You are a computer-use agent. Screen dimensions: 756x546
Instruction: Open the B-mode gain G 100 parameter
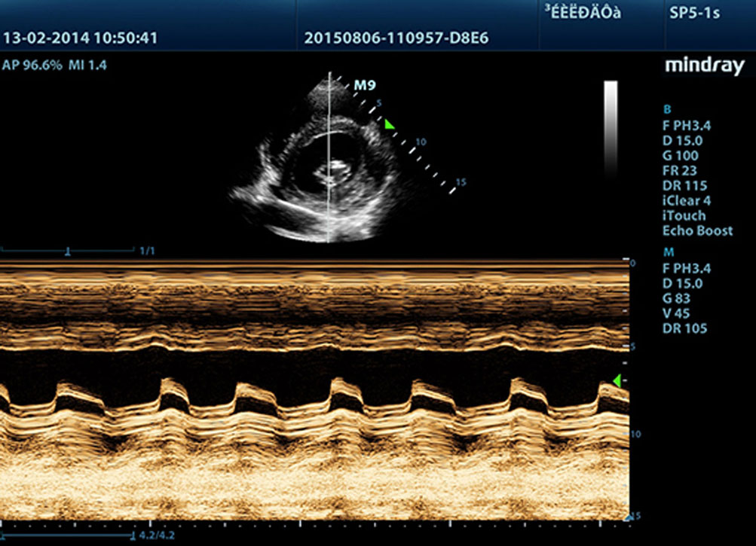point(682,156)
